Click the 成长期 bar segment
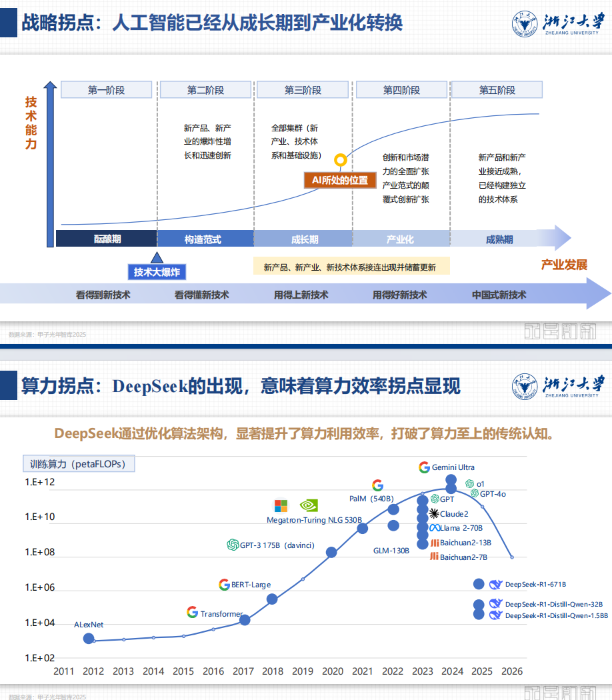The width and height of the screenshot is (612, 700). [x=303, y=239]
